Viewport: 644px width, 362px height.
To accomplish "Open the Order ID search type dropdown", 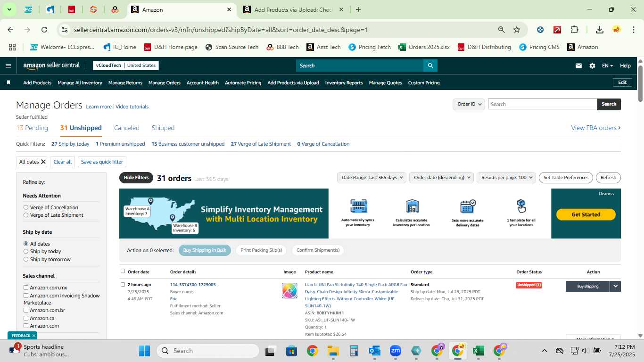I will [469, 104].
